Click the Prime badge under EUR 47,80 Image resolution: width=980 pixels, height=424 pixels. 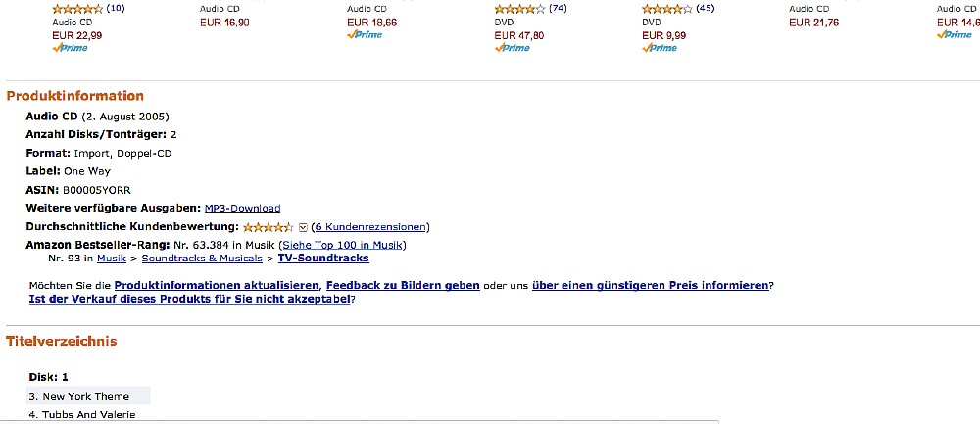pyautogui.click(x=512, y=48)
